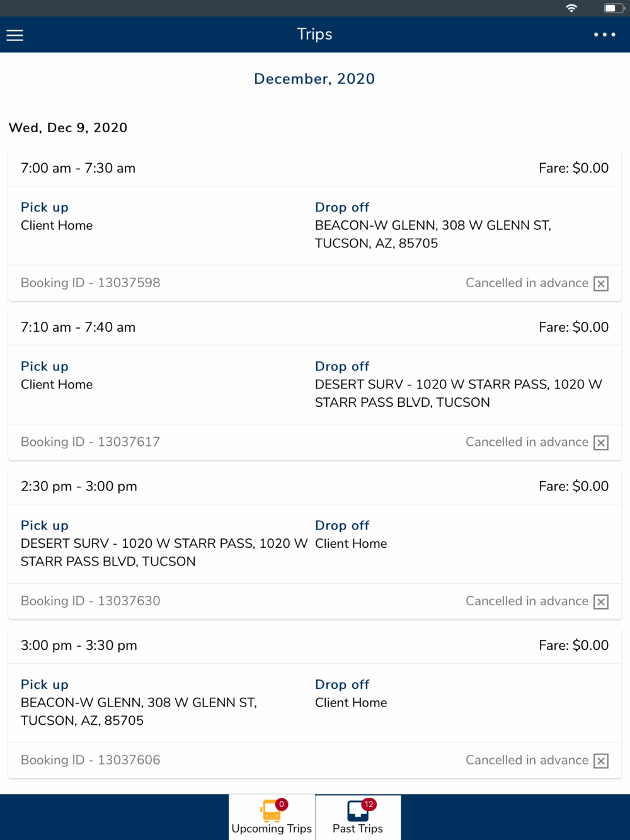Open the hamburger menu
Image resolution: width=630 pixels, height=840 pixels.
[x=15, y=35]
